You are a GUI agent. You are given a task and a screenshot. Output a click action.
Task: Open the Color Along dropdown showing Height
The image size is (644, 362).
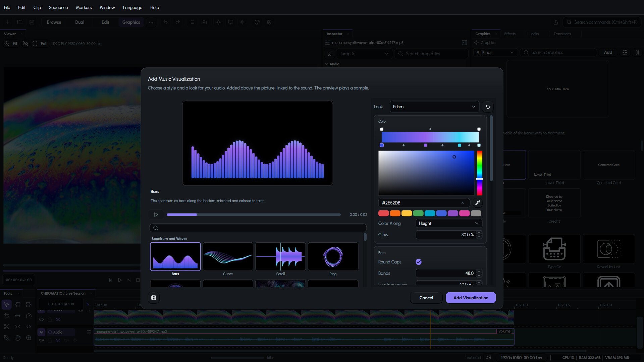[449, 223]
